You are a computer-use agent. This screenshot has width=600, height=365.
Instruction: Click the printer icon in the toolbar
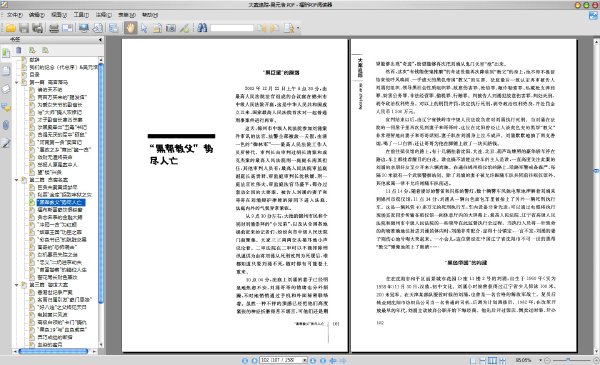tap(54, 28)
